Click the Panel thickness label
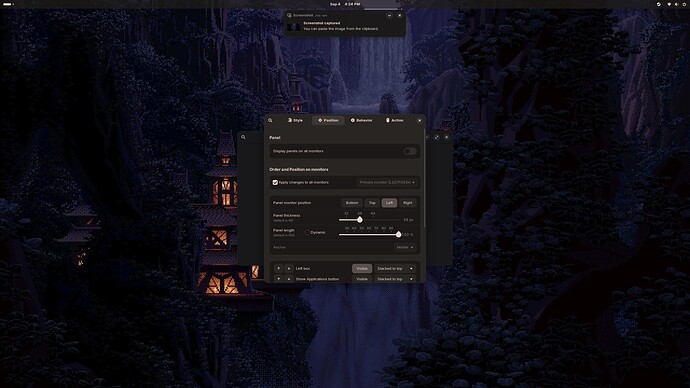690x388 pixels. coord(286,216)
